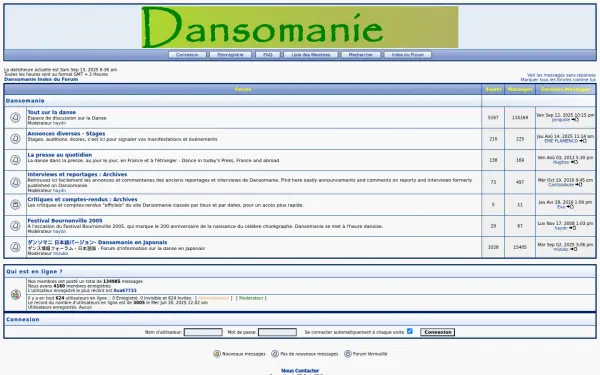Click the 15405 messages count cell
The height and width of the screenshot is (375, 600).
point(520,247)
